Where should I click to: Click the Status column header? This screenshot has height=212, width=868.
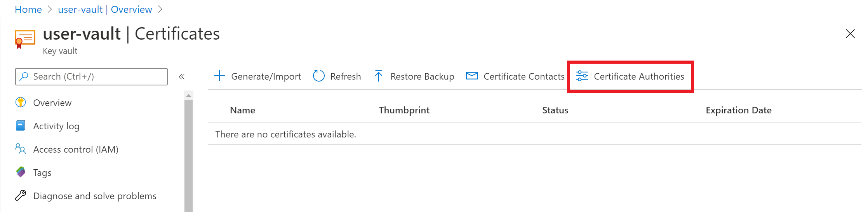(x=555, y=110)
